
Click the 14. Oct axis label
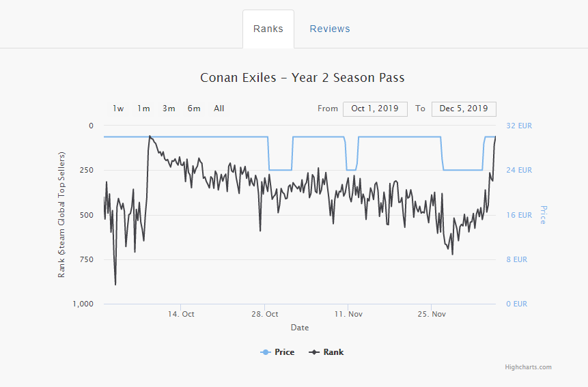coord(181,315)
